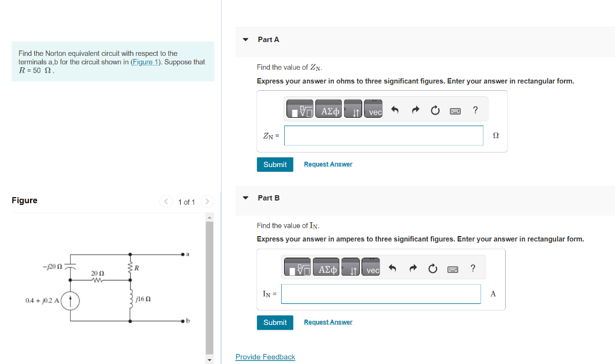Open the Figure 1 link in problem statement
615x364 pixels.
(144, 62)
